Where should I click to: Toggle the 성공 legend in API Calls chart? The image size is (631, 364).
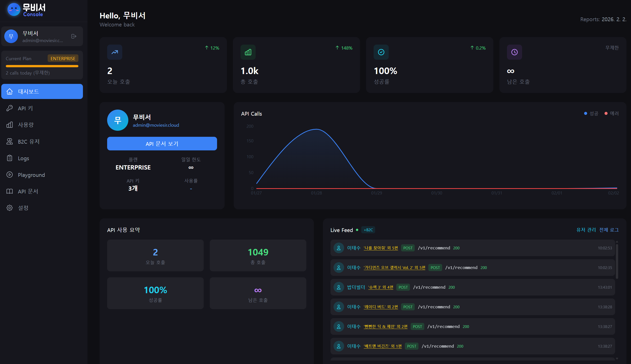(591, 114)
